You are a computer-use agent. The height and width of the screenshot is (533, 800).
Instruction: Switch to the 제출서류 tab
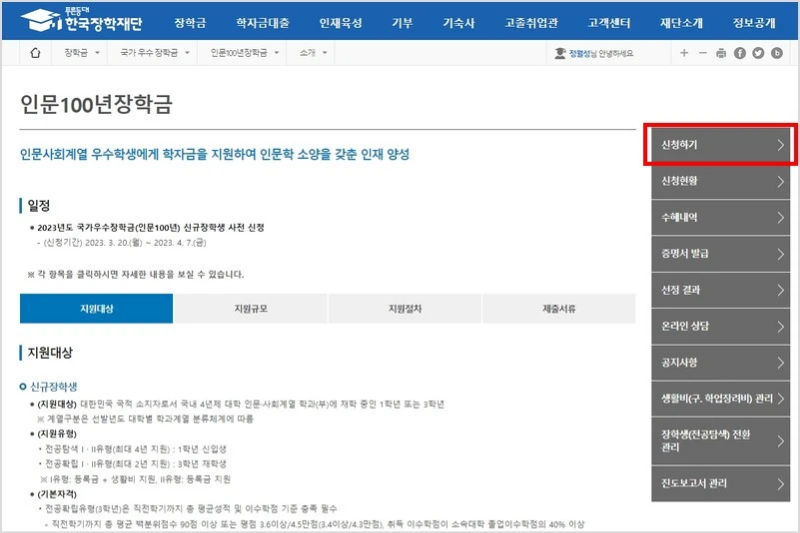pyautogui.click(x=559, y=309)
